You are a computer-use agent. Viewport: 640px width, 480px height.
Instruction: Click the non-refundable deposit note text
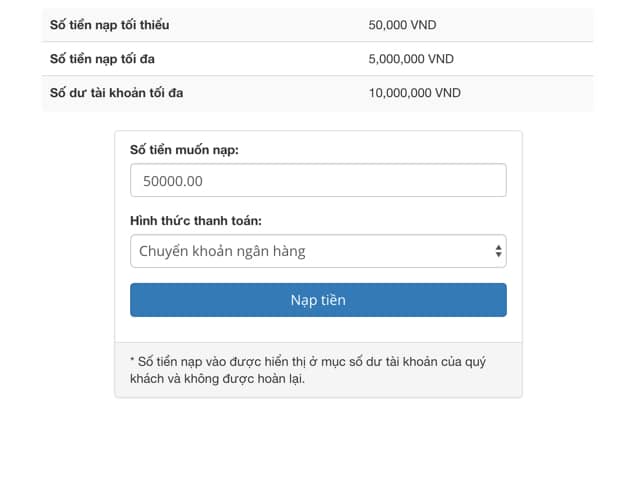click(x=308, y=370)
